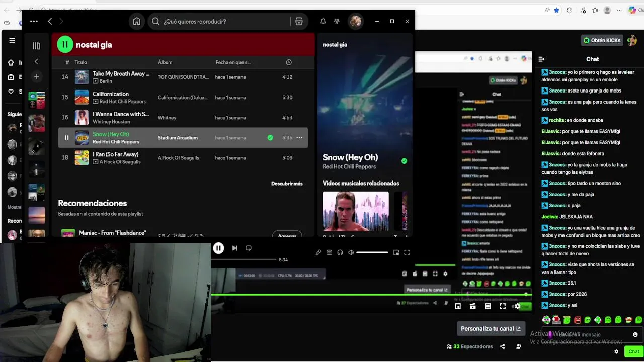Open Kick sidebar browse icon
Viewport: 644px width, 362px height.
pos(11,77)
